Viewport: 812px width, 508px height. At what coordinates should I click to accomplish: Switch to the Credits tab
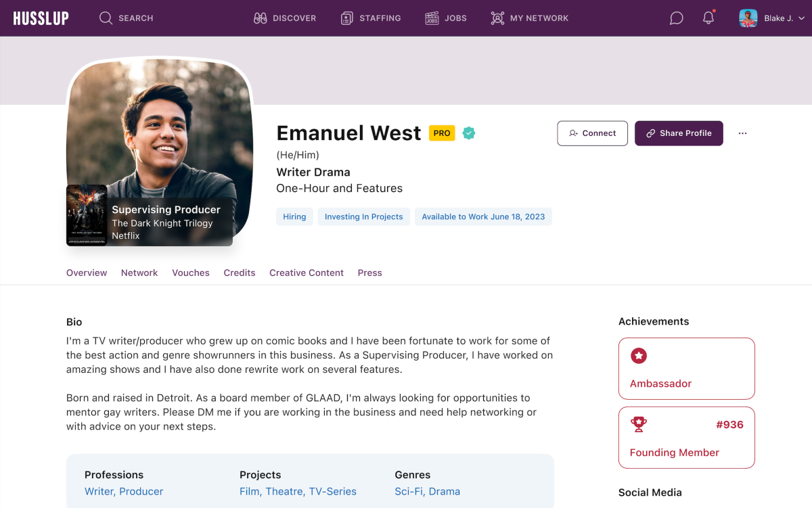pyautogui.click(x=240, y=273)
